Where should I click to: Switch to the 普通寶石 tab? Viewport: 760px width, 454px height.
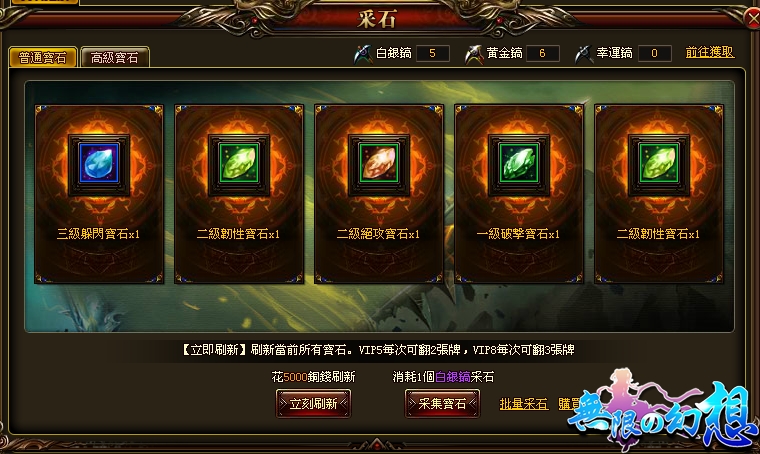[x=43, y=58]
